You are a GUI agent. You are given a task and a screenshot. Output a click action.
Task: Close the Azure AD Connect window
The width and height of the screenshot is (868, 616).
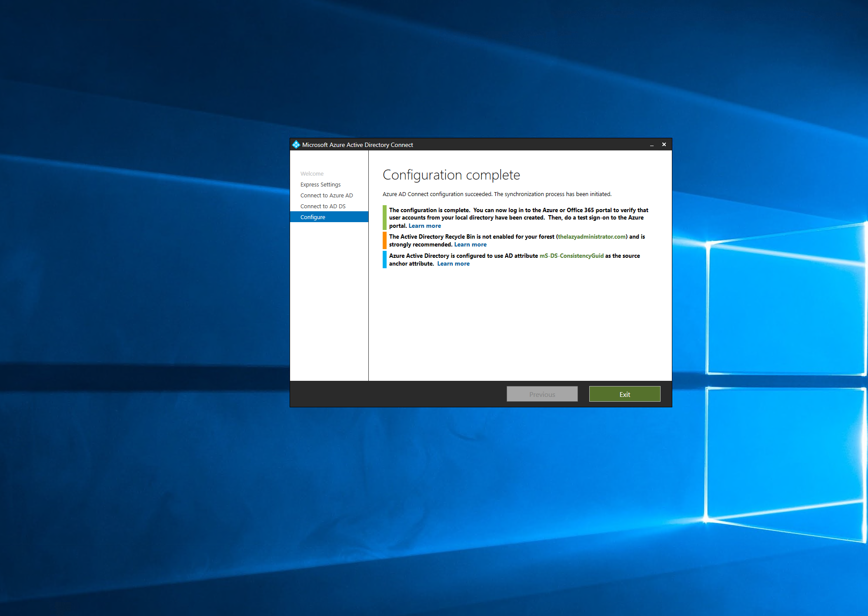coord(664,144)
